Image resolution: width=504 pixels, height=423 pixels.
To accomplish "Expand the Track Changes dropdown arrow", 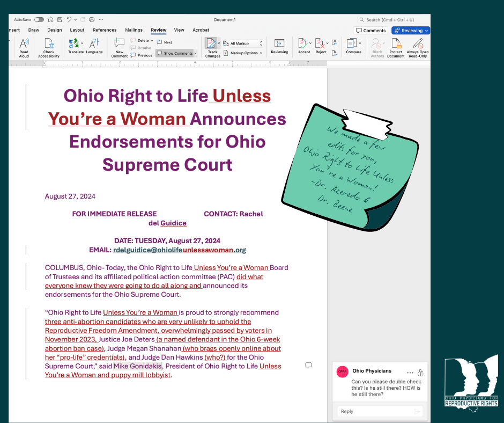I will [219, 43].
